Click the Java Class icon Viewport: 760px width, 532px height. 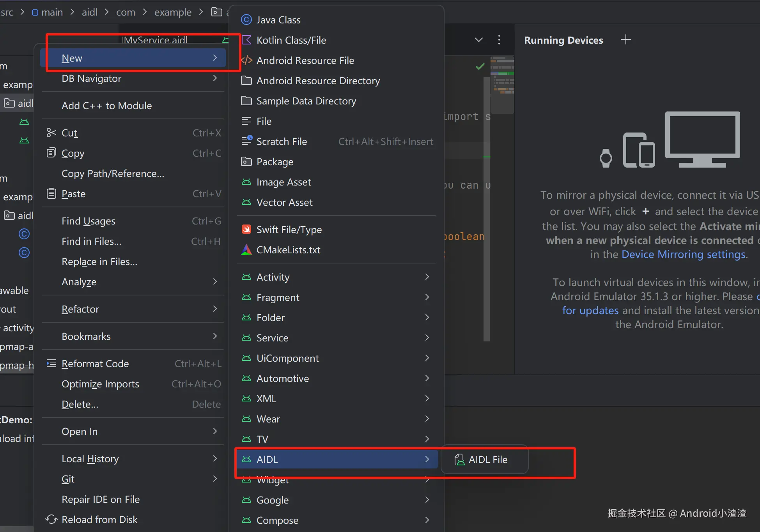pos(246,20)
